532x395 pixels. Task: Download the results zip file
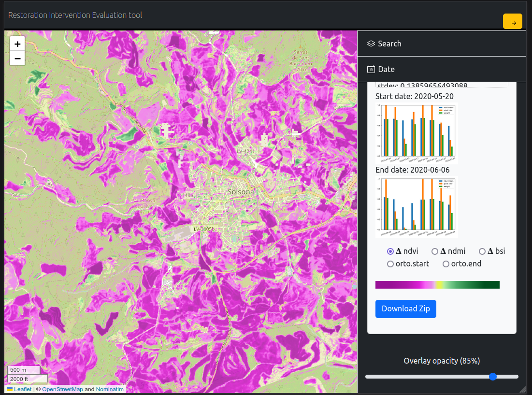pos(405,309)
